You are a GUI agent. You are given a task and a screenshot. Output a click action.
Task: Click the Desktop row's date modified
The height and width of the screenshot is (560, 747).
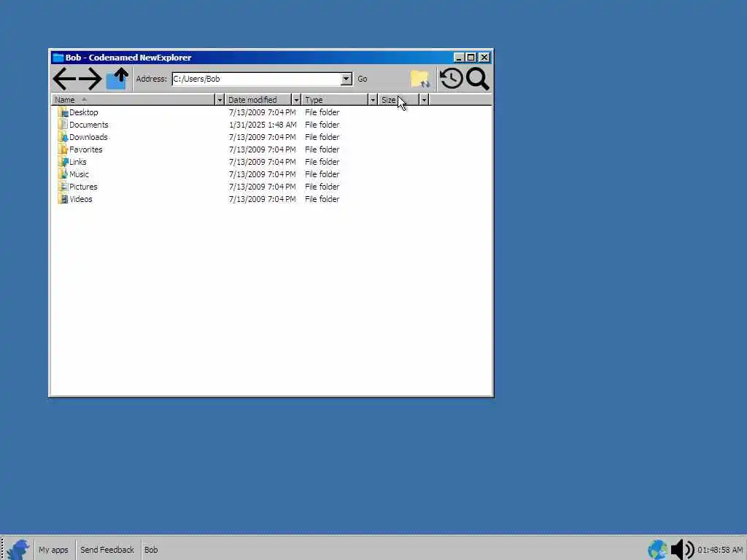[x=262, y=112]
